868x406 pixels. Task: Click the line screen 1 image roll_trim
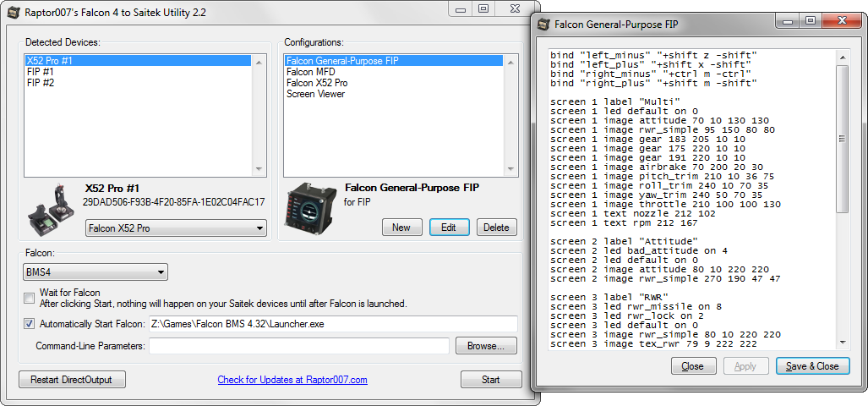[x=660, y=186]
